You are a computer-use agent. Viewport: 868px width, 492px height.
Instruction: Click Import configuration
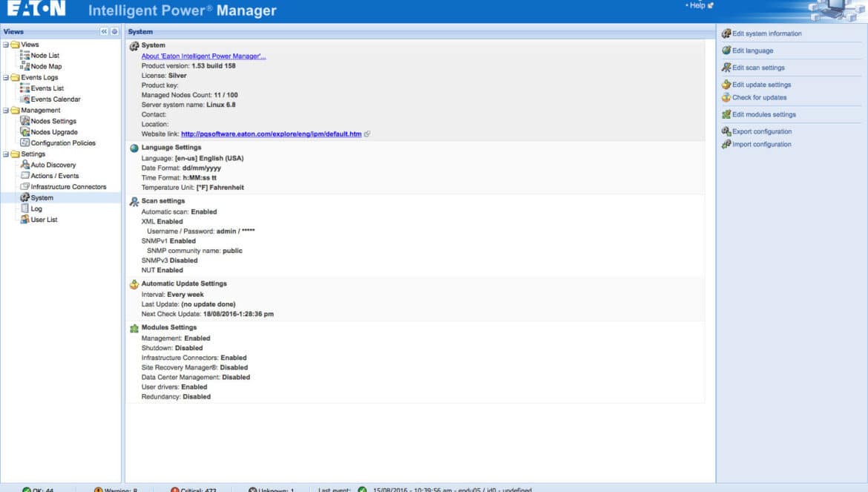(x=762, y=145)
